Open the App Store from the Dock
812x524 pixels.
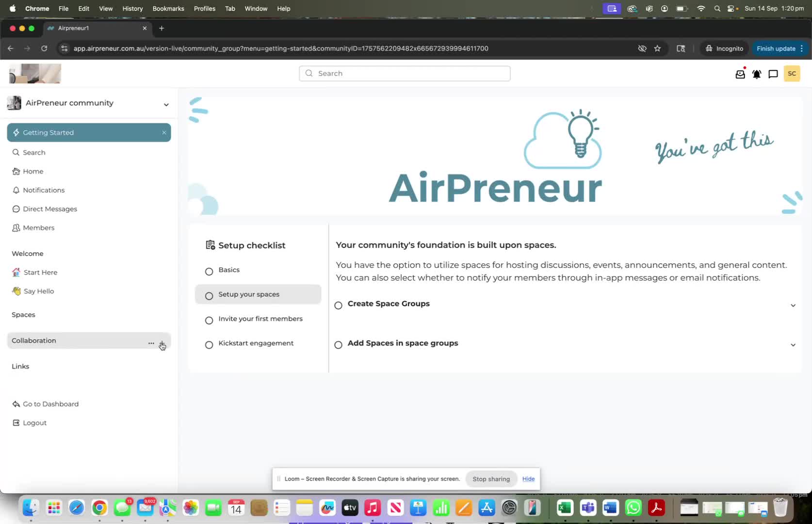[487, 508]
